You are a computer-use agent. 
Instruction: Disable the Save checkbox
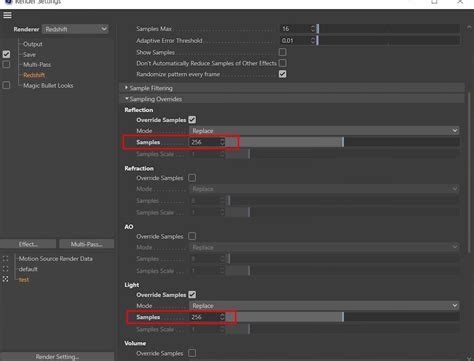(x=6, y=54)
